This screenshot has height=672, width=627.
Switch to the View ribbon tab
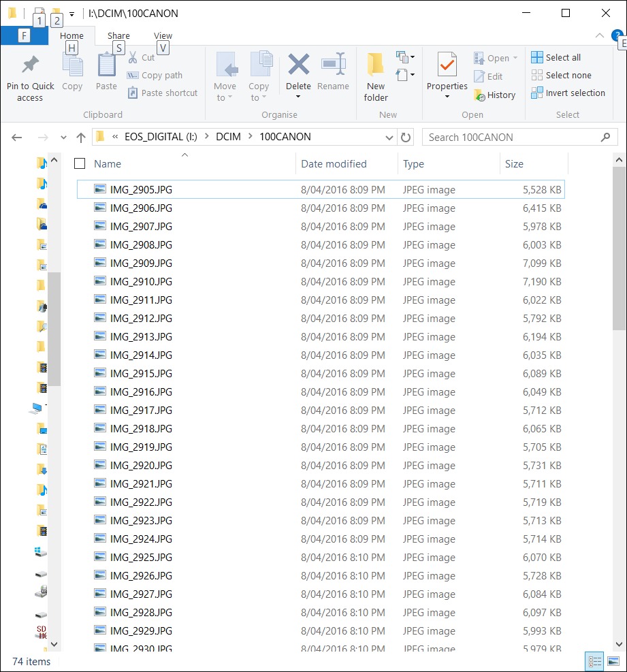click(x=163, y=36)
